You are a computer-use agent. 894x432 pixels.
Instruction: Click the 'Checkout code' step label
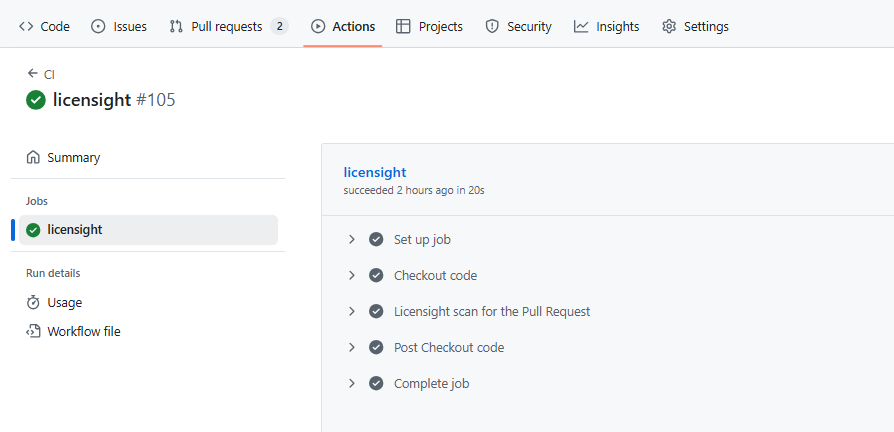pos(435,275)
